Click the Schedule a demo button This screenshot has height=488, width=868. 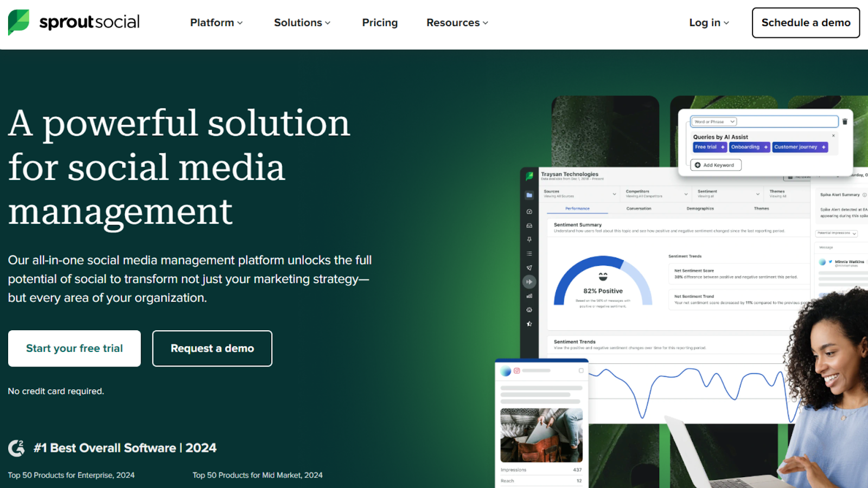(x=806, y=23)
